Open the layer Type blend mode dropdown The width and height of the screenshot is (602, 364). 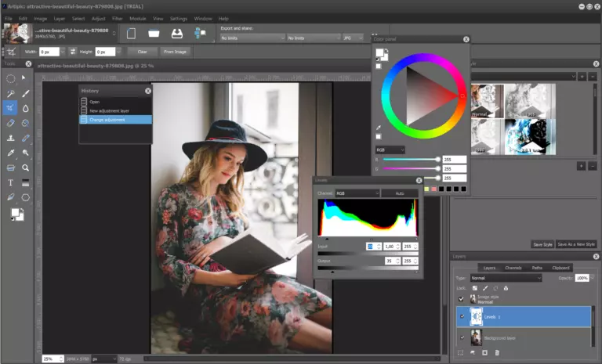click(506, 278)
